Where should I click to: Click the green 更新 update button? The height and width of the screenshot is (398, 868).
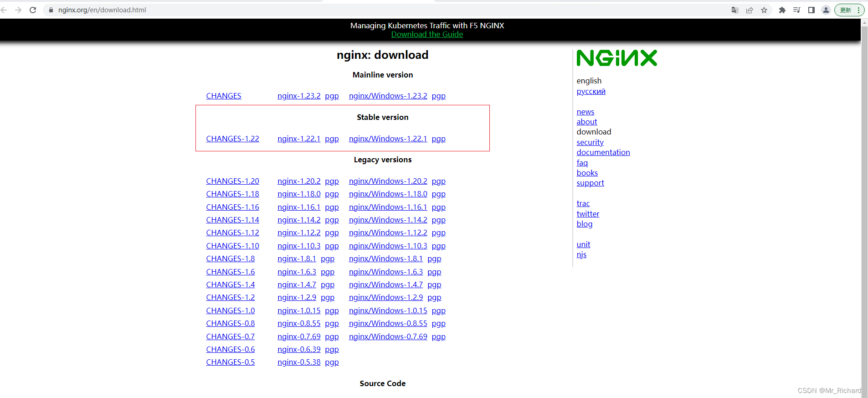click(x=849, y=10)
